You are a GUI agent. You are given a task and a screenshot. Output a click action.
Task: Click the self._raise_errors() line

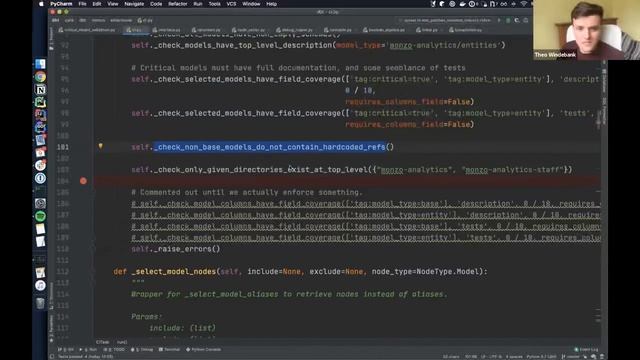click(x=176, y=249)
